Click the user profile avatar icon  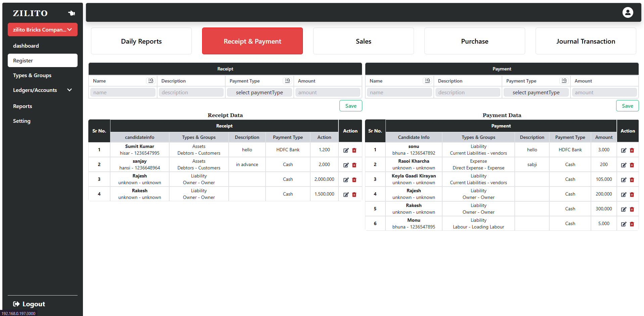coord(628,12)
